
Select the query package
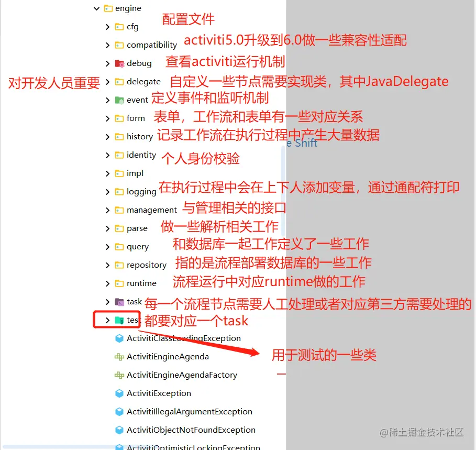pyautogui.click(x=137, y=246)
